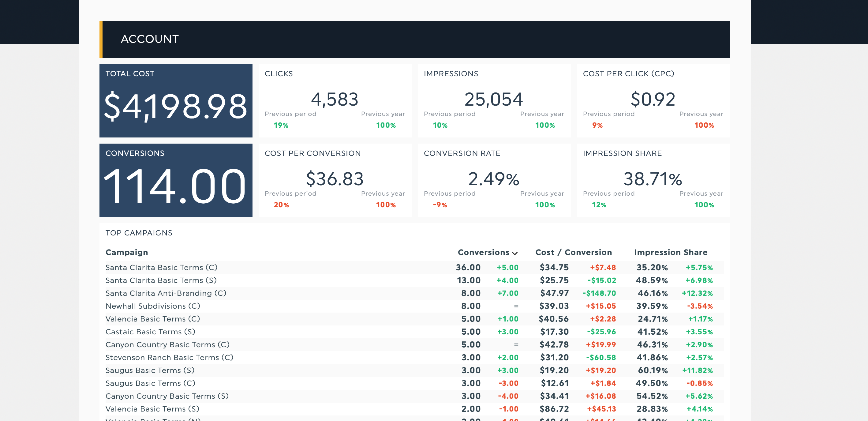
Task: Select Newhall Subdivisions (C) campaign
Action: point(153,306)
